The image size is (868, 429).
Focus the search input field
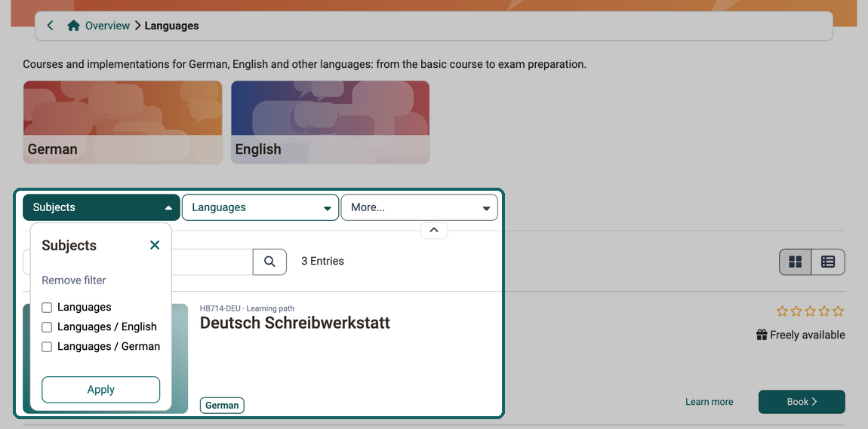[212, 262]
